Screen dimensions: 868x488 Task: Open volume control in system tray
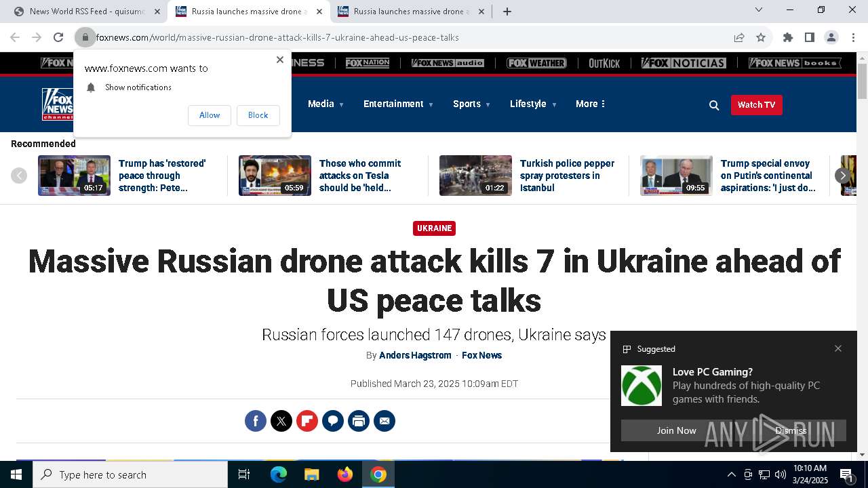click(781, 474)
